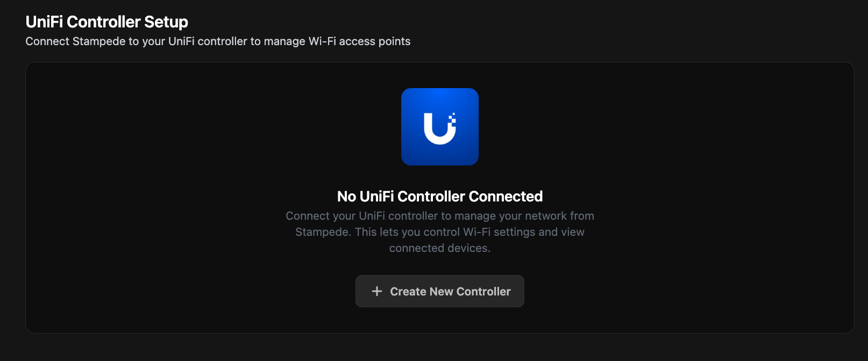Click the "Create New Controller" label text
The image size is (868, 361).
450,291
